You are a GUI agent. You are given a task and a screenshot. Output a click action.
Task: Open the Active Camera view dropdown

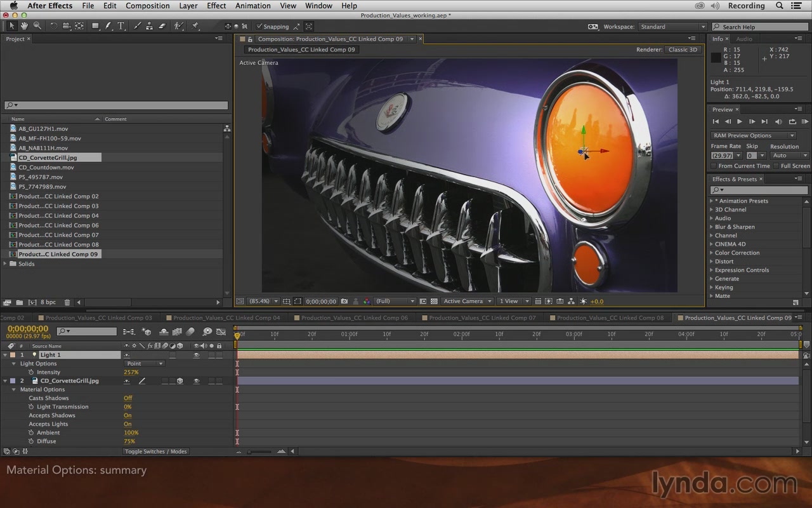point(467,301)
